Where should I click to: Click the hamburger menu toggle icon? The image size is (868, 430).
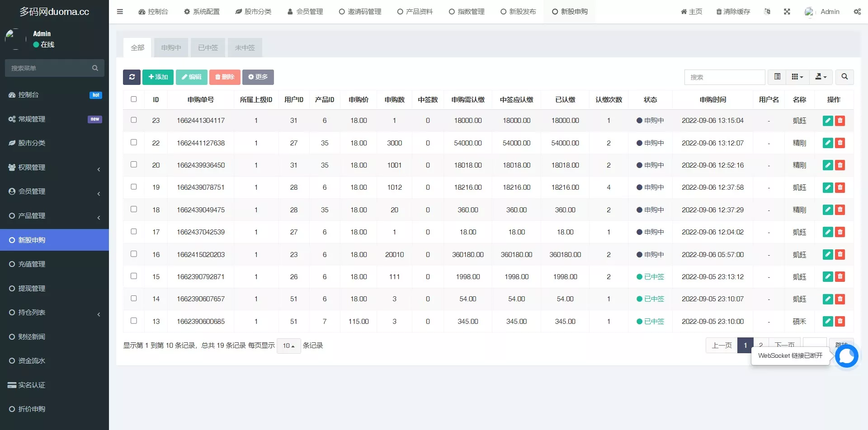pos(120,12)
